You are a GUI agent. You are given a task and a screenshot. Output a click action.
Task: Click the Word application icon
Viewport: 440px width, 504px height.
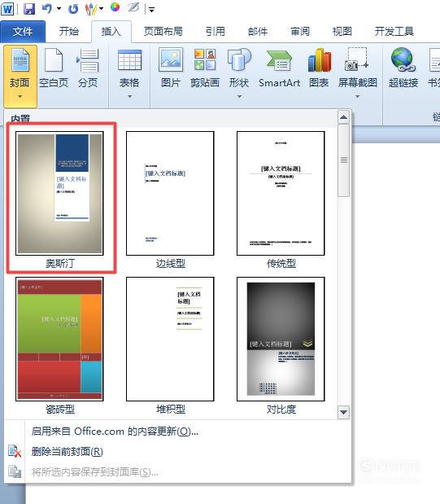pos(7,8)
